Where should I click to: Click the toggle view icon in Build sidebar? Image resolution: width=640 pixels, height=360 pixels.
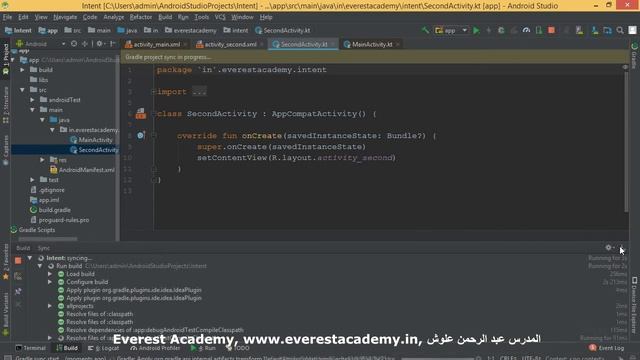(x=18, y=276)
